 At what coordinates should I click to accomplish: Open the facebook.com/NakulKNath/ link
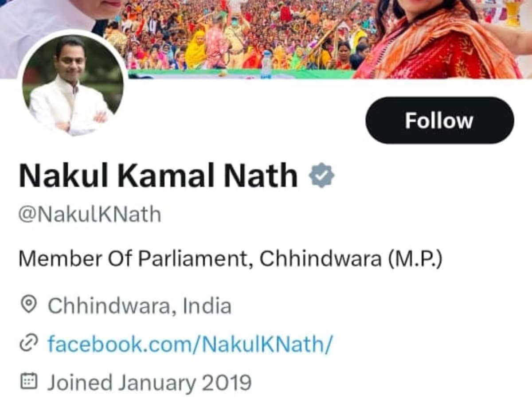point(189,344)
